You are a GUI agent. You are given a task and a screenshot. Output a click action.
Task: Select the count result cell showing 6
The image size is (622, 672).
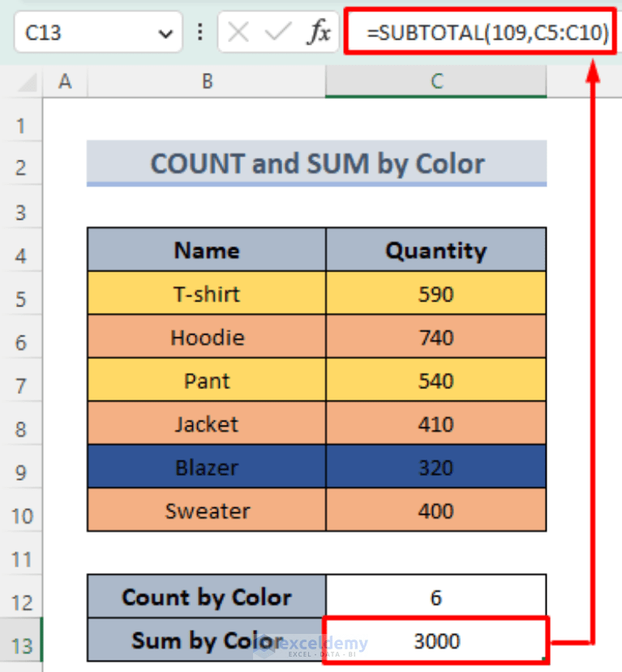coord(436,597)
